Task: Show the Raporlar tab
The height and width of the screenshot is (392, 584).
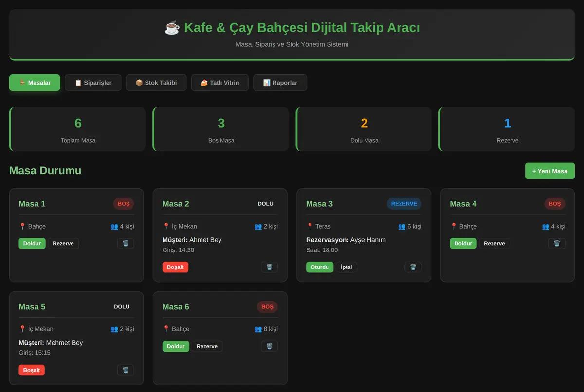Action: [x=280, y=83]
